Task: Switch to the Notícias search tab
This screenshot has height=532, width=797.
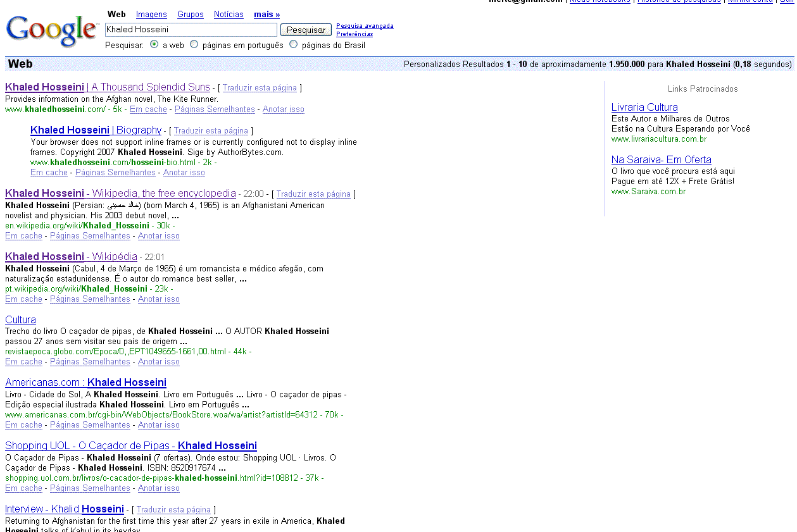Action: click(x=229, y=15)
